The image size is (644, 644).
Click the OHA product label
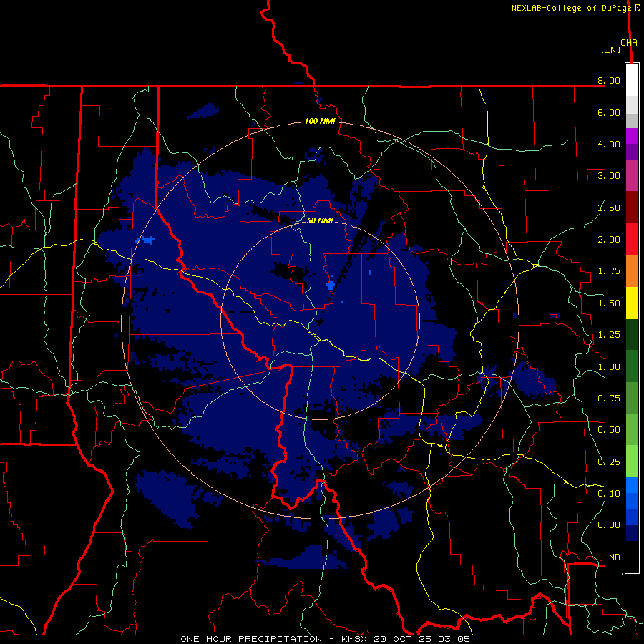629,43
